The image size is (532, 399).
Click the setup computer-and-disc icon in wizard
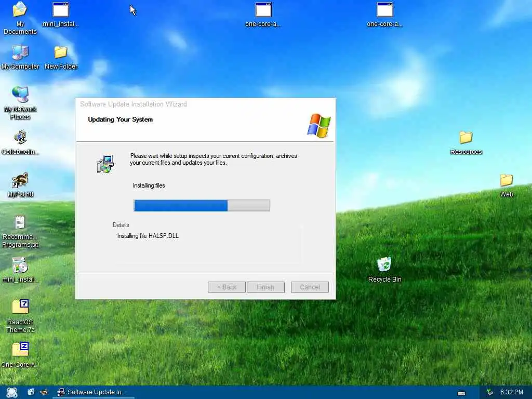tap(105, 164)
